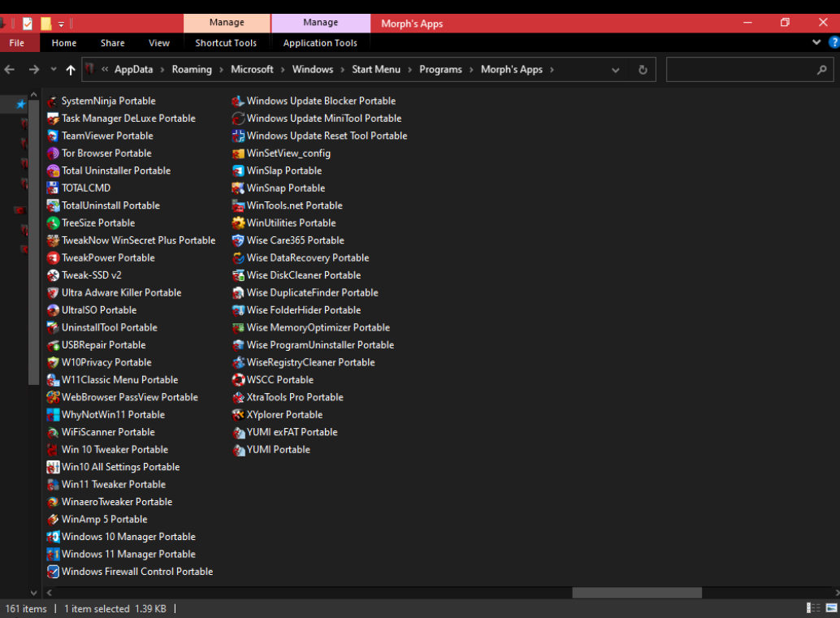Image resolution: width=840 pixels, height=618 pixels.
Task: Click the Tor Browser Portable icon
Action: pos(53,153)
